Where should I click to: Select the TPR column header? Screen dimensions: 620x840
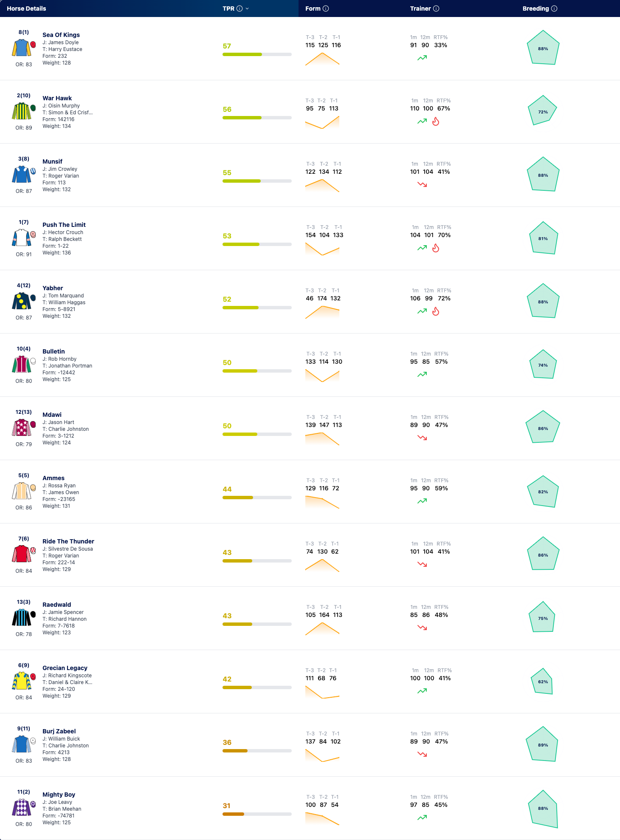(x=228, y=8)
